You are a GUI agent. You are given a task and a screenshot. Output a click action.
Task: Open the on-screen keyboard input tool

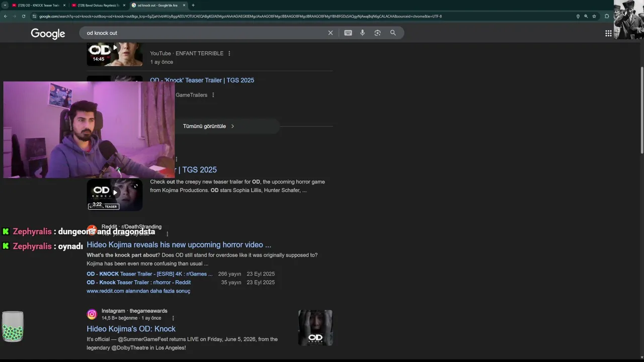point(348,33)
